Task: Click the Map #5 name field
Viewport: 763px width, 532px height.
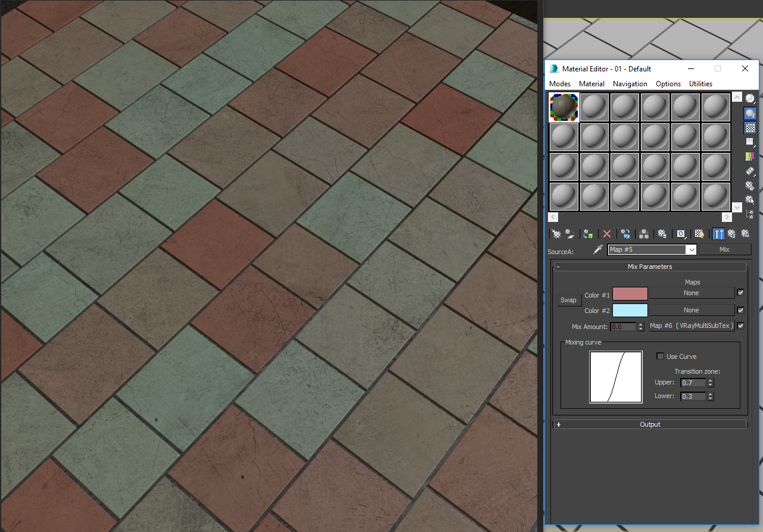Action: point(647,250)
